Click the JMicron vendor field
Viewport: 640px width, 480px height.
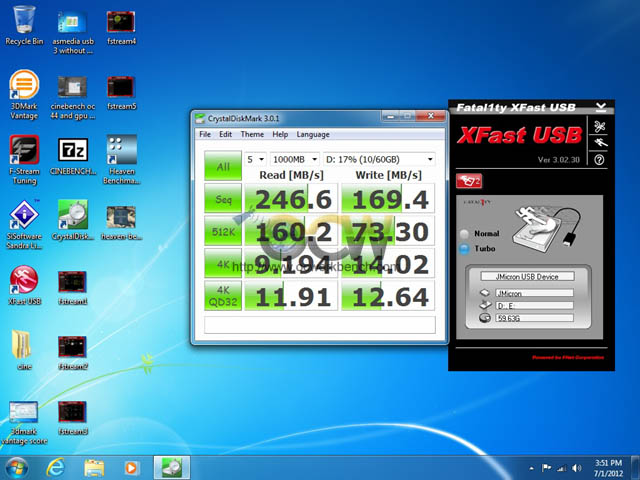[x=534, y=293]
